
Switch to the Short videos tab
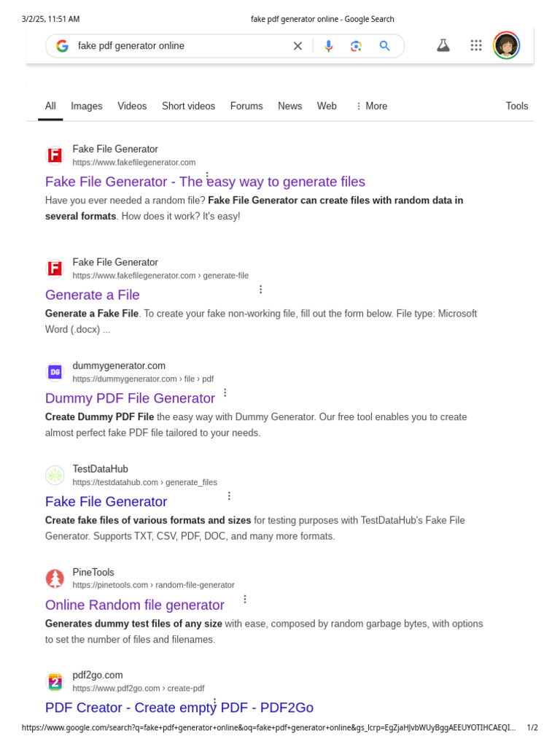[x=188, y=107]
